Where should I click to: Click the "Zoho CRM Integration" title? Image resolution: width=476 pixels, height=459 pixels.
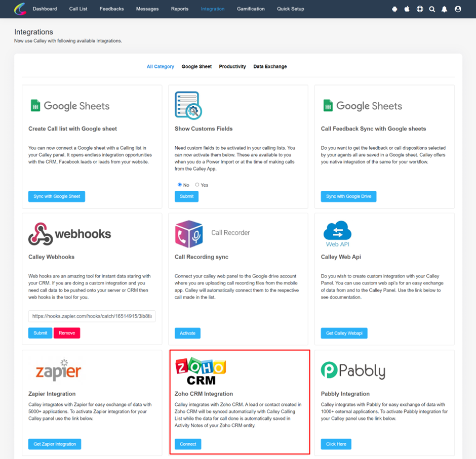[x=204, y=394]
